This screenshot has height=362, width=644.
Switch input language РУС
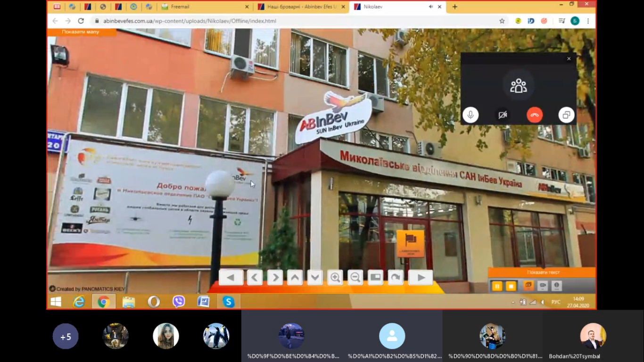[x=556, y=302]
